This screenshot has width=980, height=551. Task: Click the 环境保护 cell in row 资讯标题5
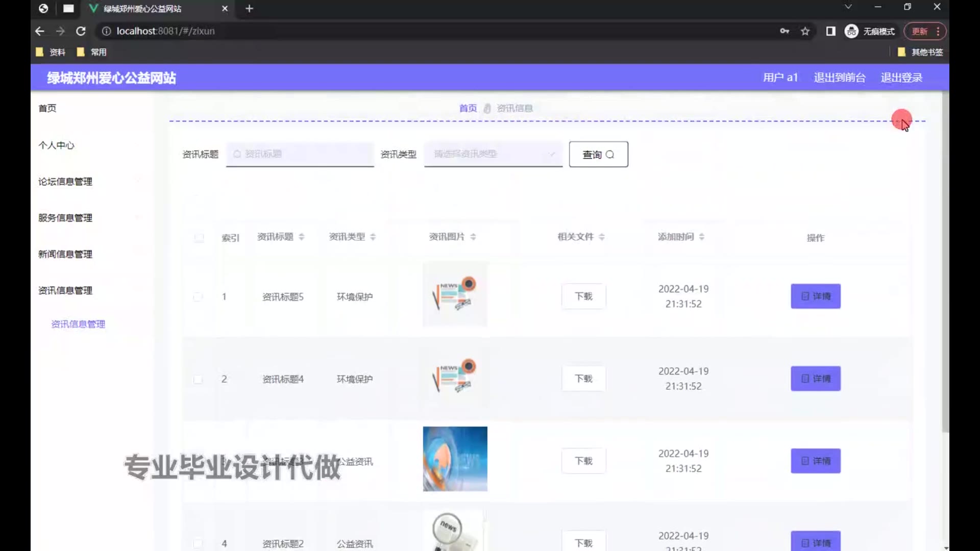(354, 297)
